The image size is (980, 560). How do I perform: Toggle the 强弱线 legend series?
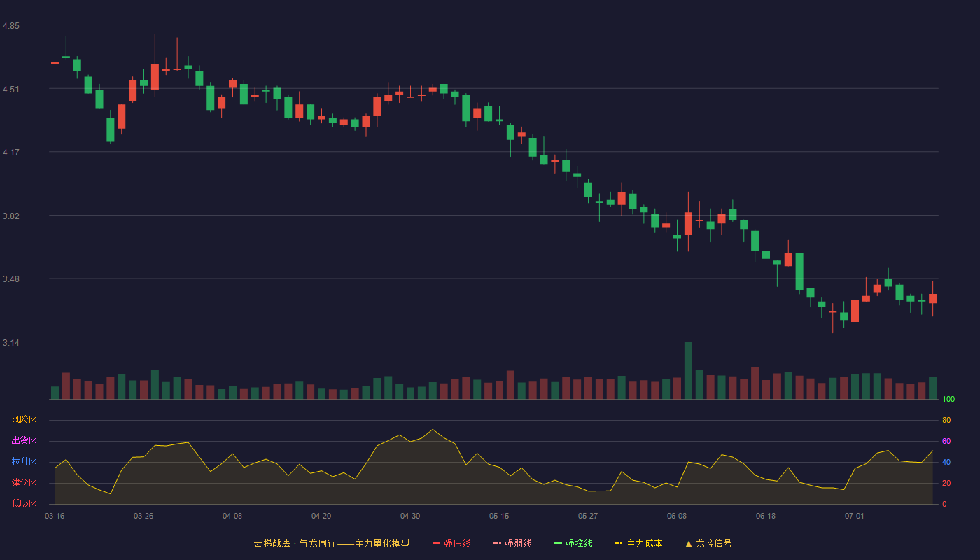tap(512, 543)
